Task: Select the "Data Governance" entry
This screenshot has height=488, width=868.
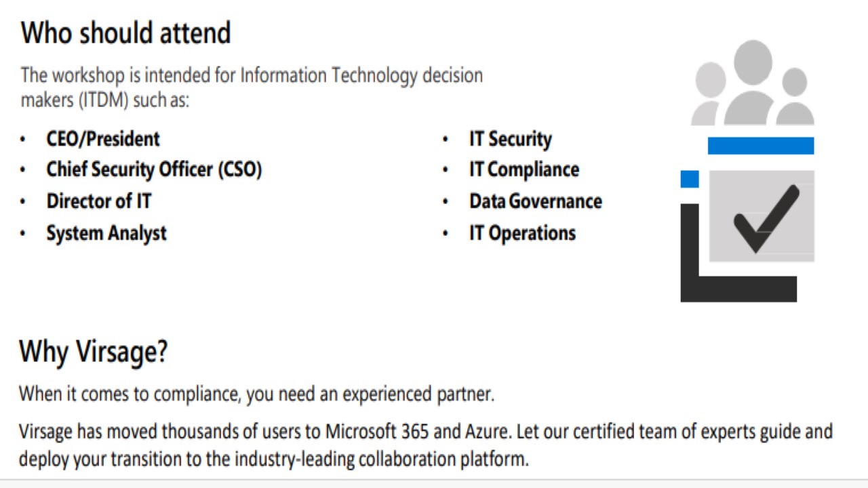Action: pos(536,201)
